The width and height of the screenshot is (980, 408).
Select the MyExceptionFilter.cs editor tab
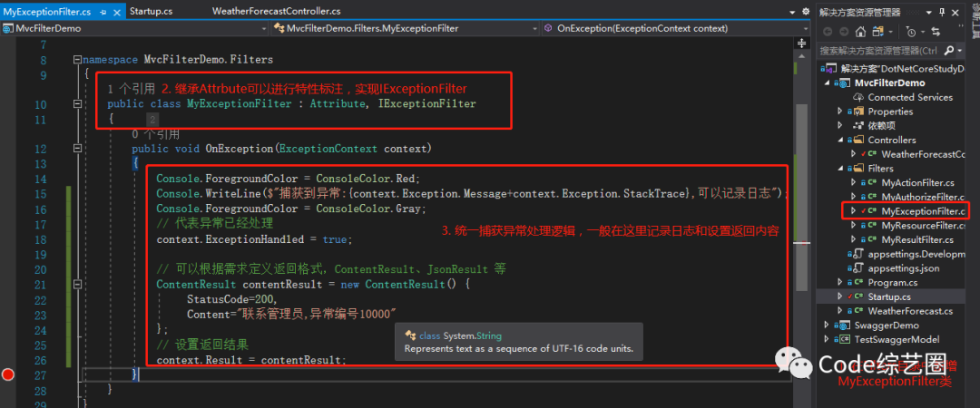click(x=47, y=12)
